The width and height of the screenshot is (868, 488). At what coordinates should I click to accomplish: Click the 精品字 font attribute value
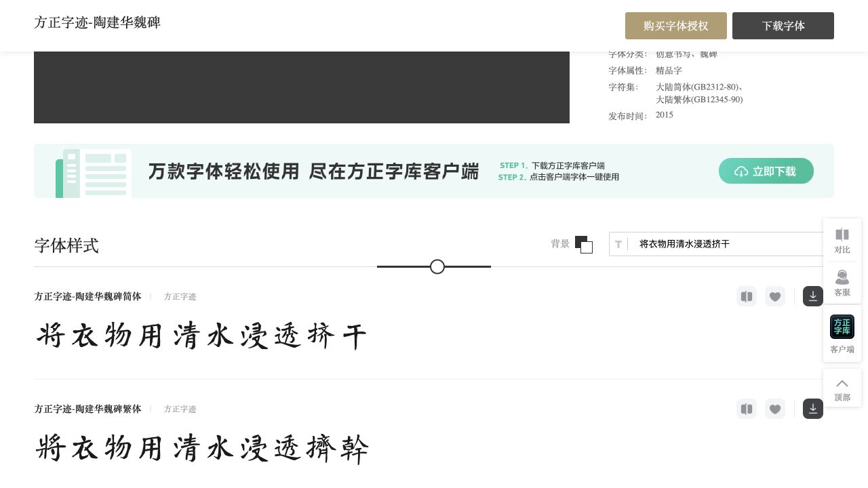669,70
